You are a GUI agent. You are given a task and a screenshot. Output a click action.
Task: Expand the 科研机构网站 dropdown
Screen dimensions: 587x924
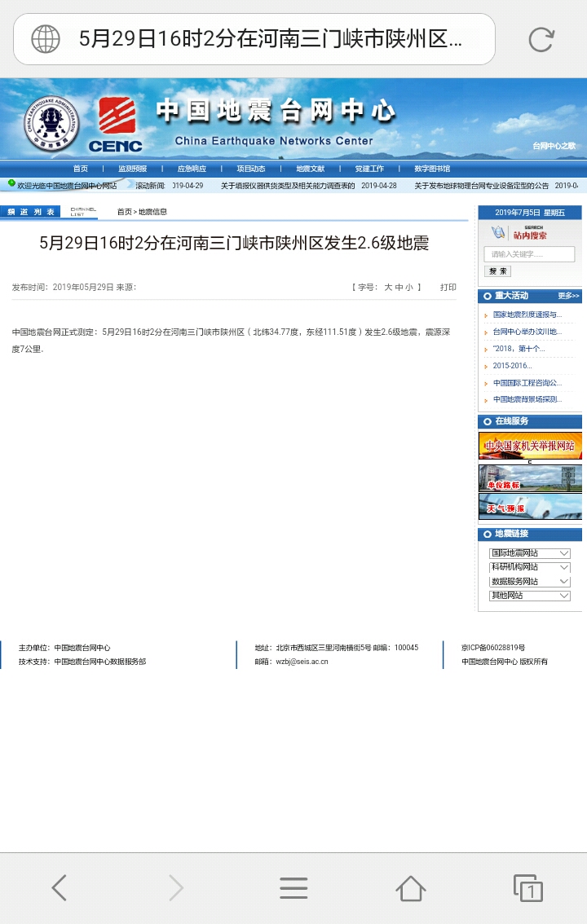pos(530,567)
